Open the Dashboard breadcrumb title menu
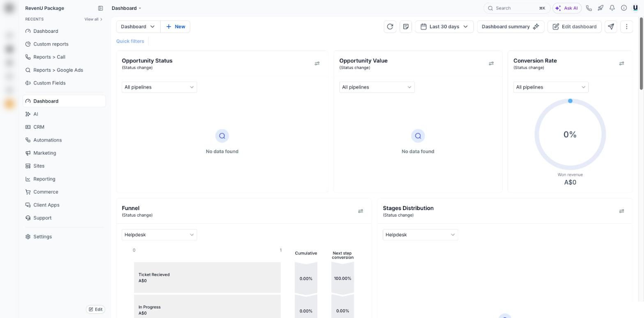 [126, 8]
